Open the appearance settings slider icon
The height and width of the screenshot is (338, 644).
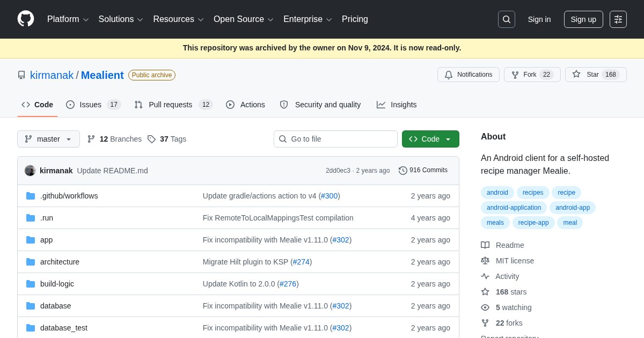(618, 19)
